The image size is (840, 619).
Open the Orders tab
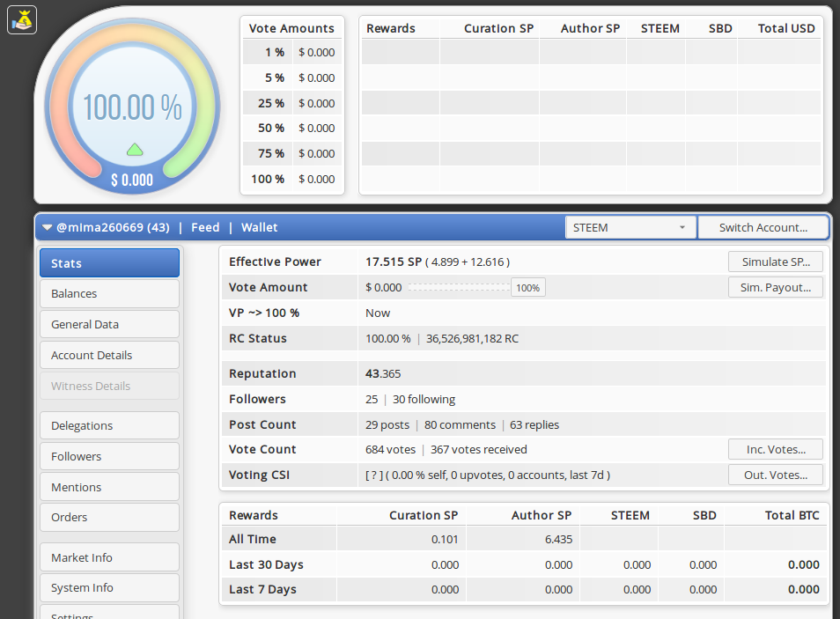(109, 517)
